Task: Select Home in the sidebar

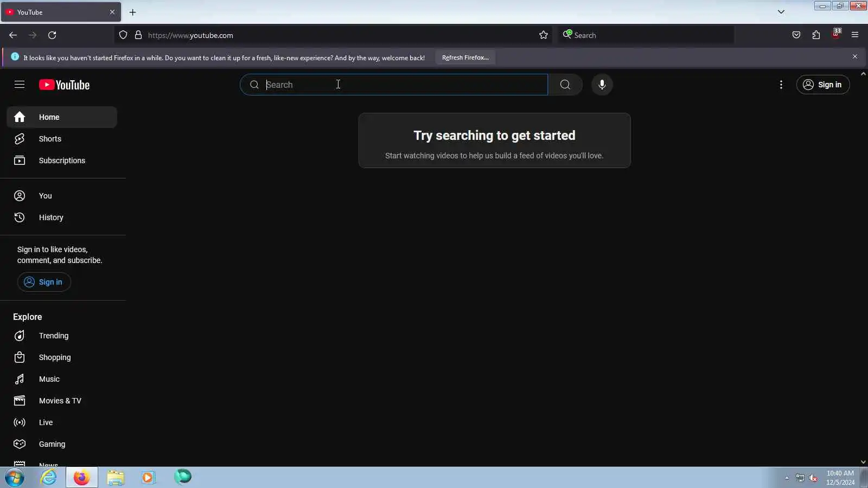Action: click(x=62, y=117)
